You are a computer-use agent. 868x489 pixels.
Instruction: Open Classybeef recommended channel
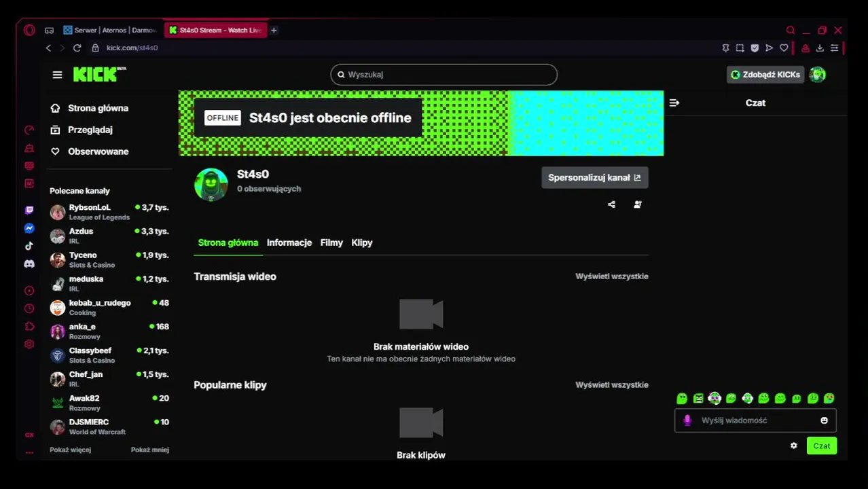tap(109, 355)
